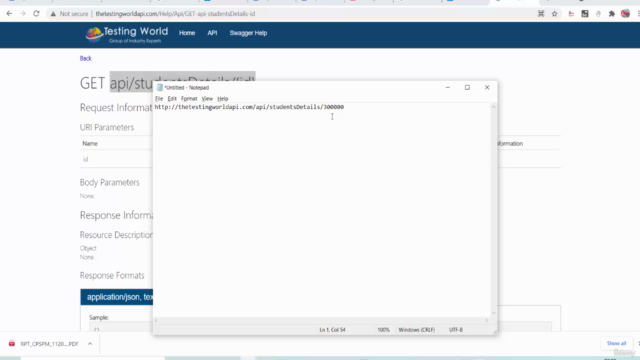This screenshot has height=360, width=640.
Task: Click Notepad vertical scrollbar down arrow
Action: click(493, 313)
